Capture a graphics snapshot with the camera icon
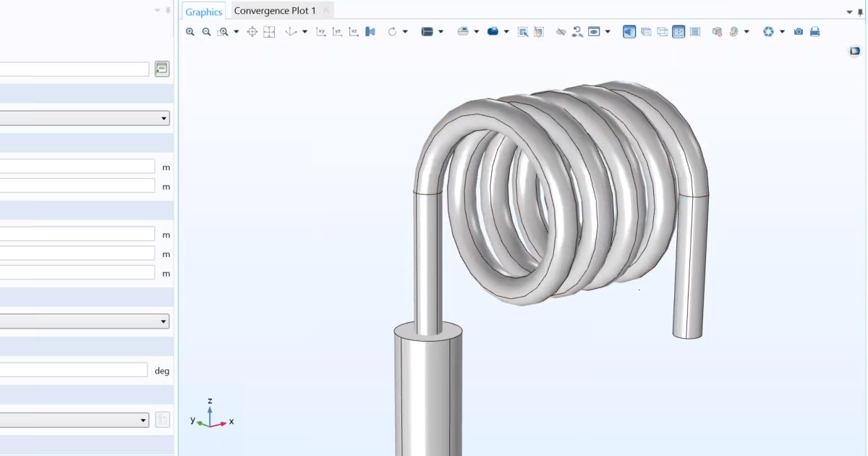Screen dimensions: 868x456 (799, 32)
